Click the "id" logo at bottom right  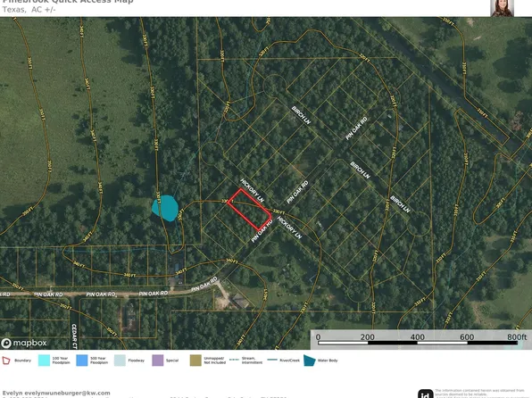(425, 394)
